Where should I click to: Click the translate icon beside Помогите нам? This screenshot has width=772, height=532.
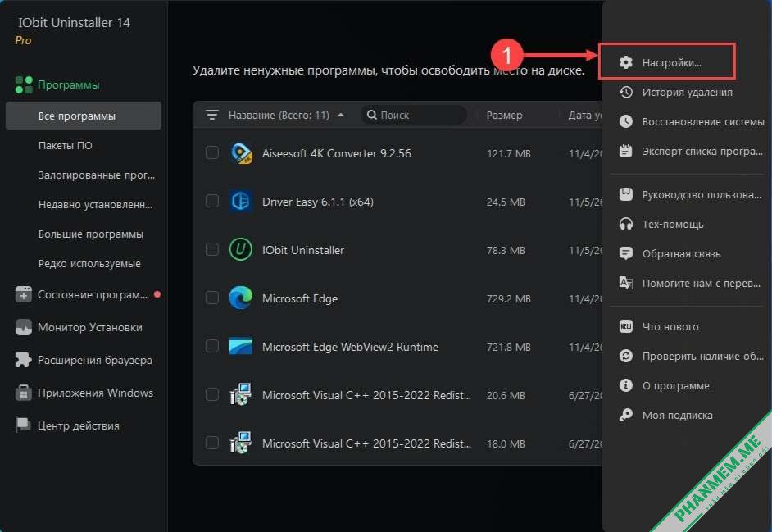click(x=626, y=283)
